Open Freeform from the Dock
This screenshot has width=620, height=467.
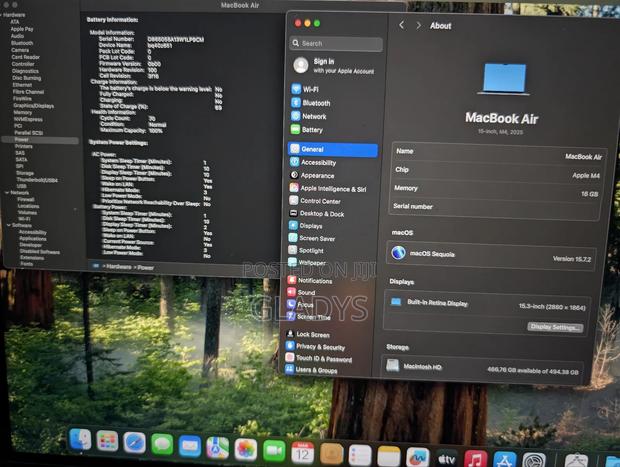coord(418,458)
